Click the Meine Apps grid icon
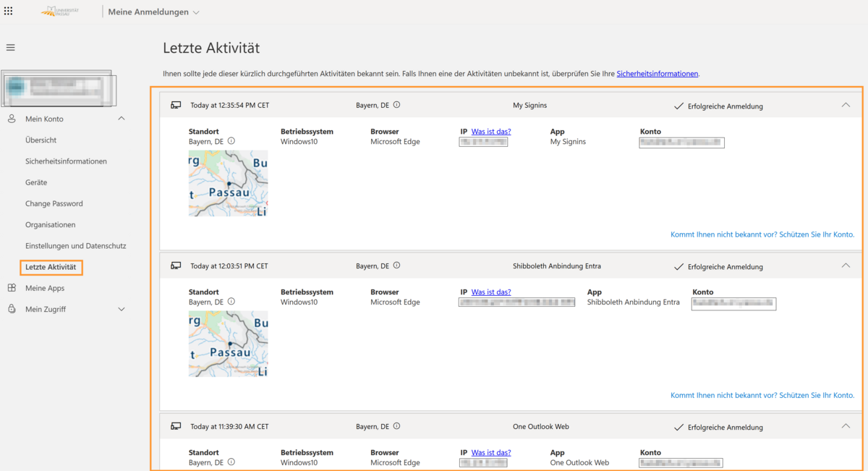This screenshot has height=471, width=868. pyautogui.click(x=12, y=288)
